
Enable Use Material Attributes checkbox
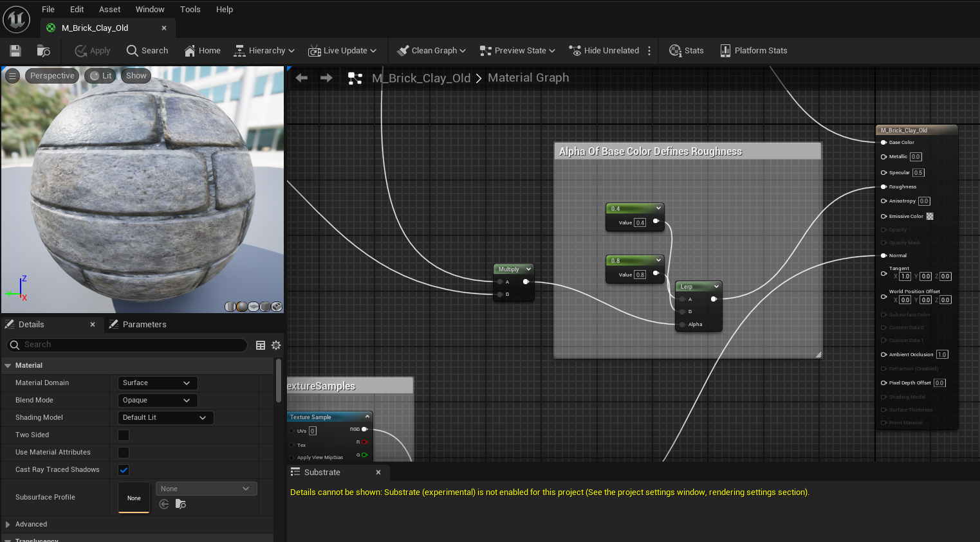124,453
